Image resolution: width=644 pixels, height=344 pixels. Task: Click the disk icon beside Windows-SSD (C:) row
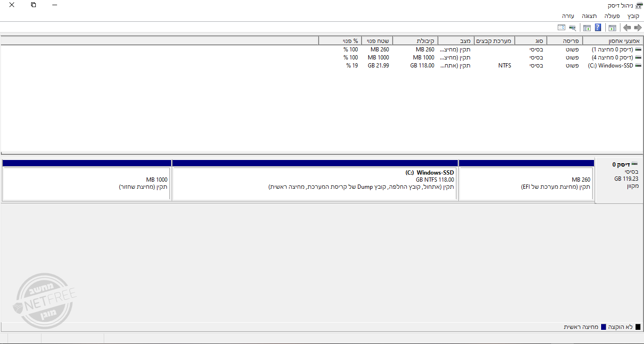pyautogui.click(x=638, y=66)
